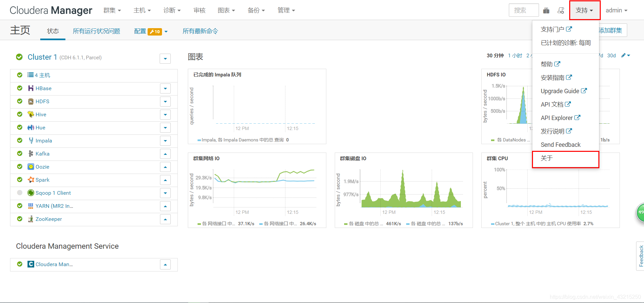Open Impala row actions dropdown
Image resolution: width=644 pixels, height=303 pixels.
(x=165, y=141)
